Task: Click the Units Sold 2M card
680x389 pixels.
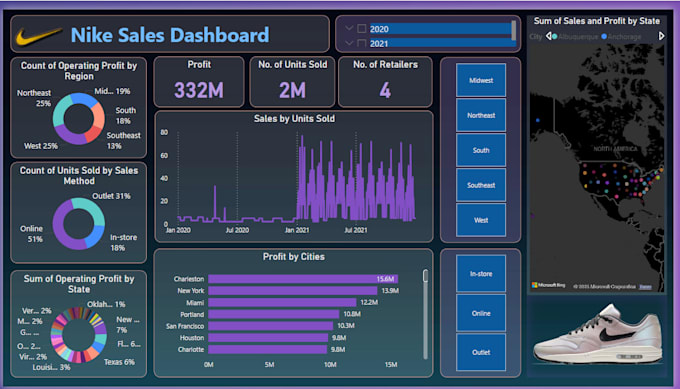Action: coord(292,82)
